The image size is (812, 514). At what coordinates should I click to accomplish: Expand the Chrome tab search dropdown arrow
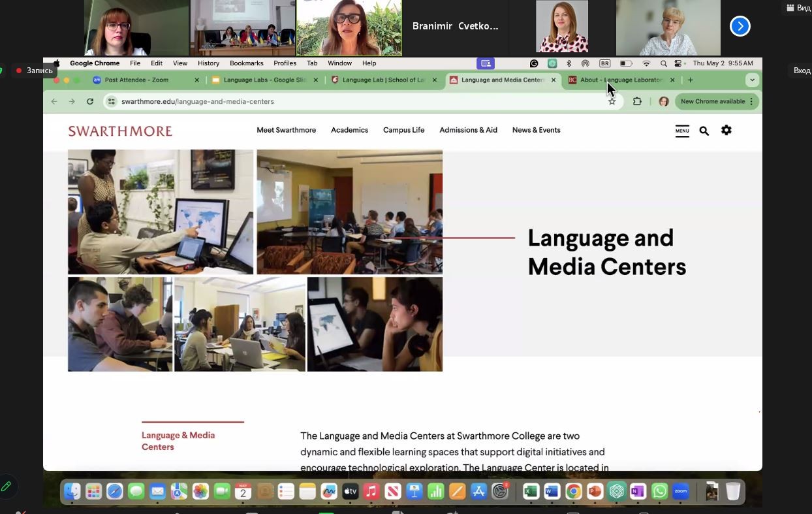tap(752, 80)
